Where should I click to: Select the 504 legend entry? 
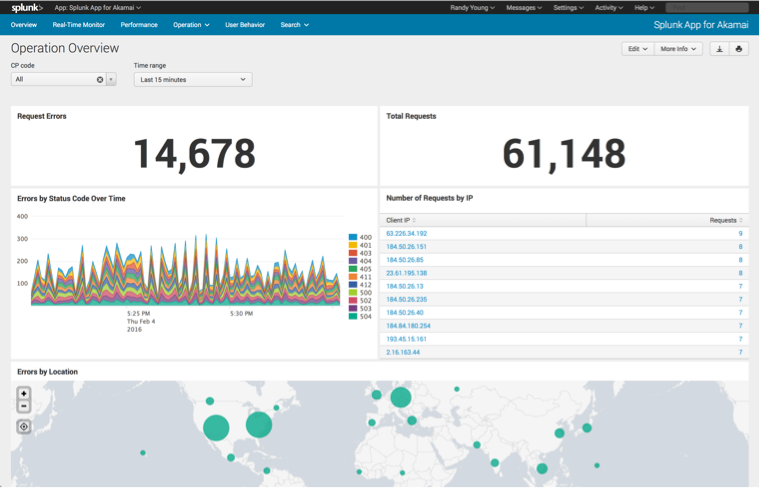click(x=360, y=316)
